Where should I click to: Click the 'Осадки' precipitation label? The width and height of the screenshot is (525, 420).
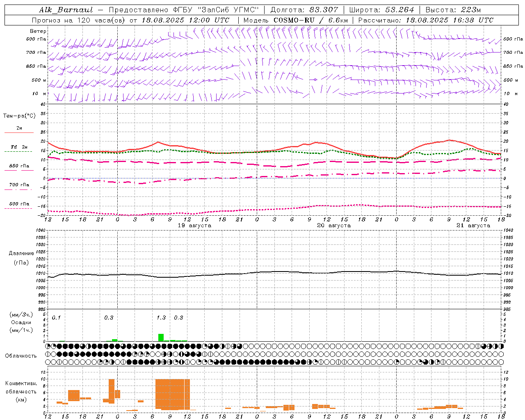coord(21,322)
